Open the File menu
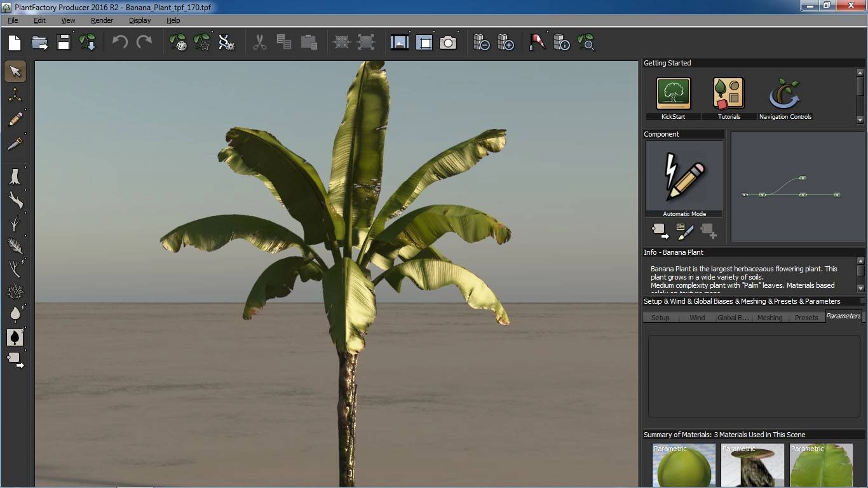 tap(13, 20)
